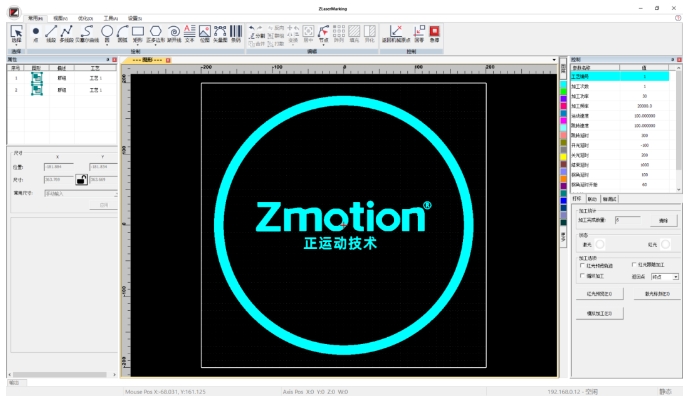
Task: Choose the Regular polygon (正多边形) tool
Action: coord(155,32)
